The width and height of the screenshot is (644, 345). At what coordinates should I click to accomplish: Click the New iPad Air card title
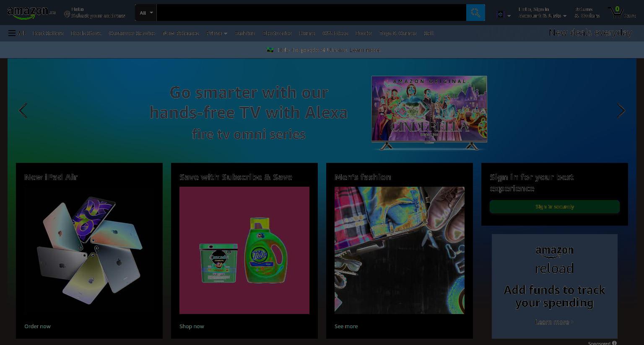(x=51, y=177)
